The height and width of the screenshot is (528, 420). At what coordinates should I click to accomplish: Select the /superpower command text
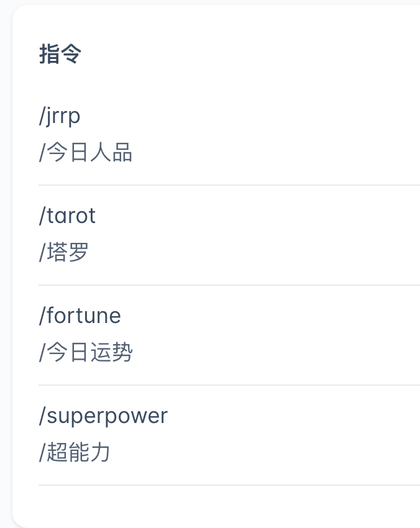pyautogui.click(x=103, y=416)
